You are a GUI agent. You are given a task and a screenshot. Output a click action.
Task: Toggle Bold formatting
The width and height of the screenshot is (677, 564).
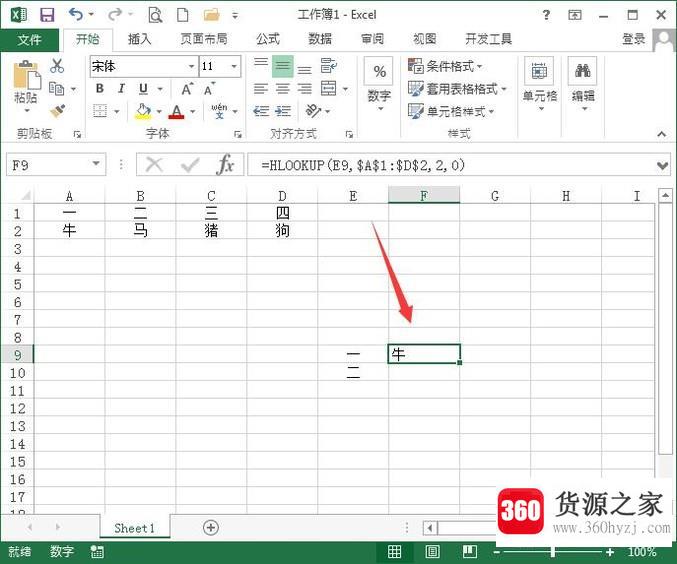(x=100, y=89)
